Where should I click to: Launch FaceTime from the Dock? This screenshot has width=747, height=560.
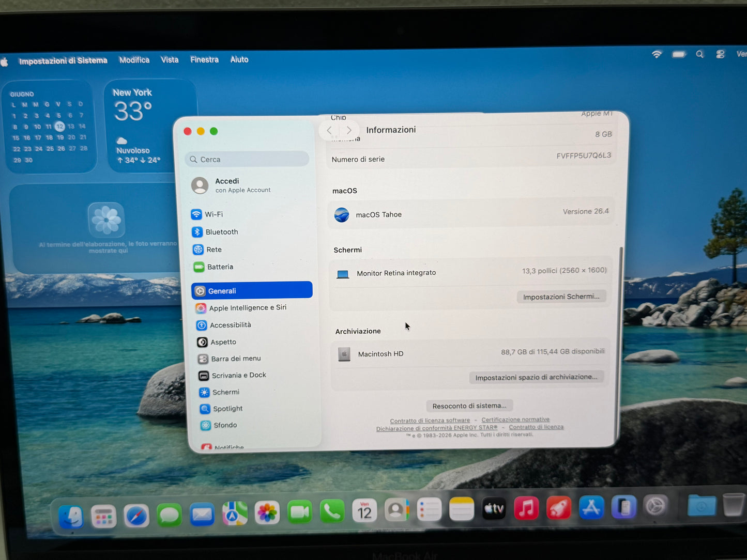click(x=300, y=512)
